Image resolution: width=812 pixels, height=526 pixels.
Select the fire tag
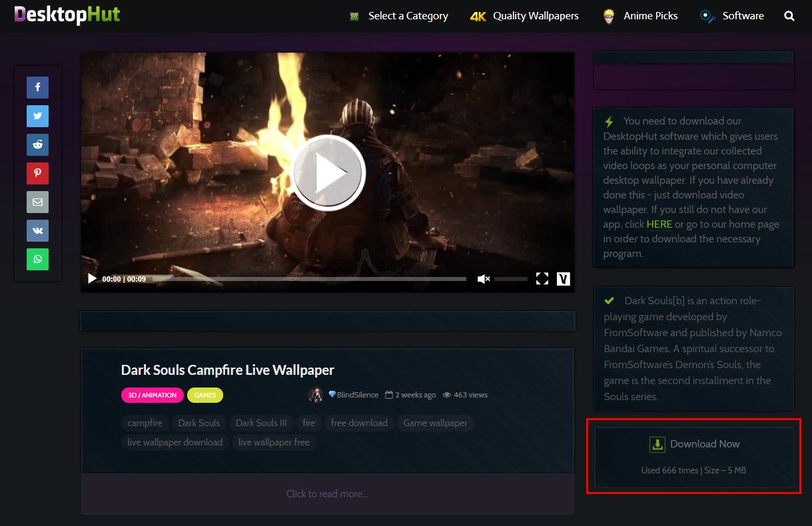[309, 423]
